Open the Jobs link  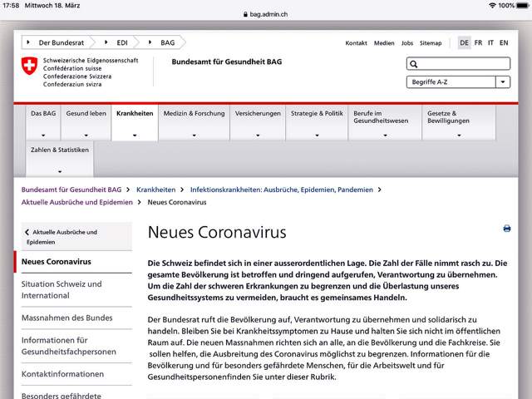point(407,43)
